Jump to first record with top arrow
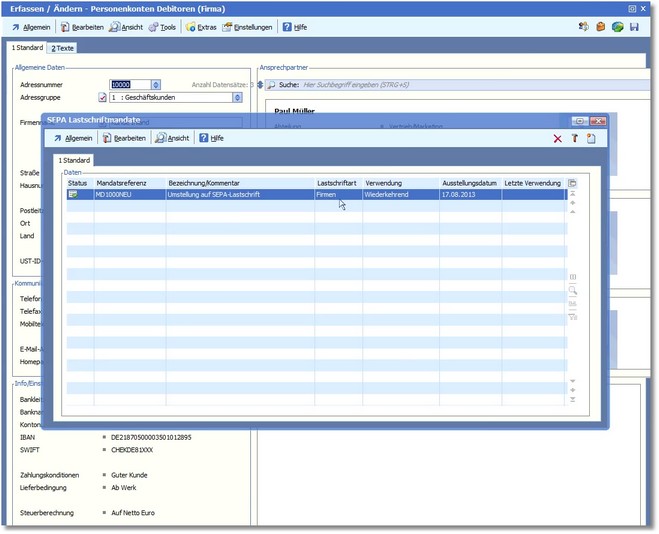 (x=573, y=193)
